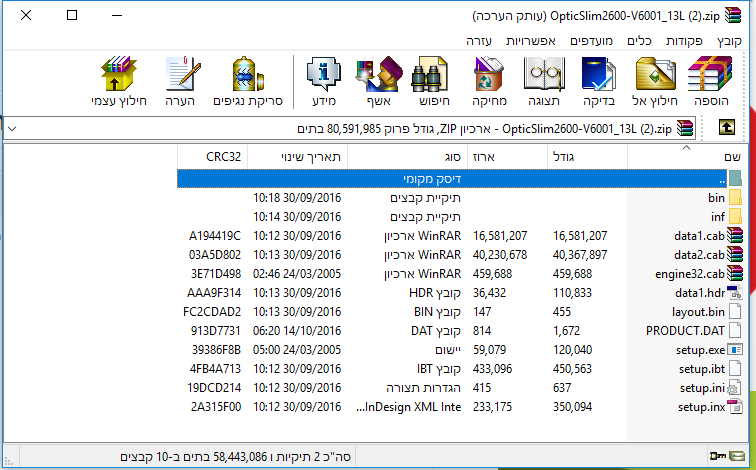Open the מועדפים (Favorites) menu

(x=592, y=41)
